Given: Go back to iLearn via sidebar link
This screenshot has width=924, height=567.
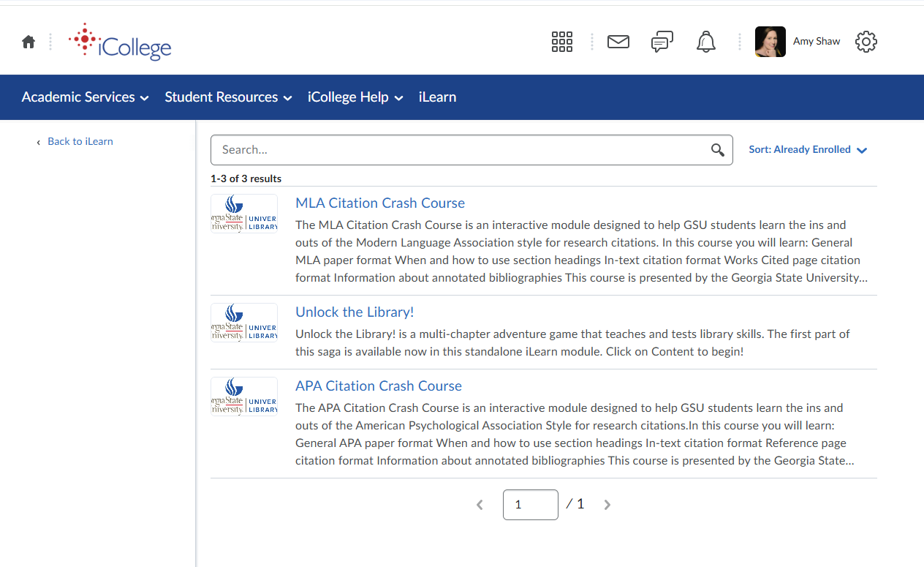Looking at the screenshot, I should (80, 142).
